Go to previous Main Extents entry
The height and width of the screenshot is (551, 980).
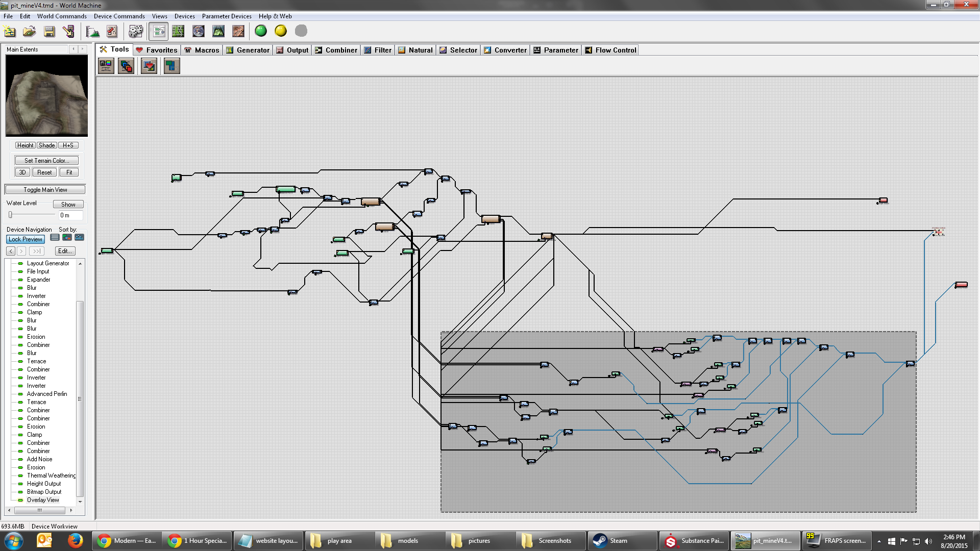click(x=73, y=49)
